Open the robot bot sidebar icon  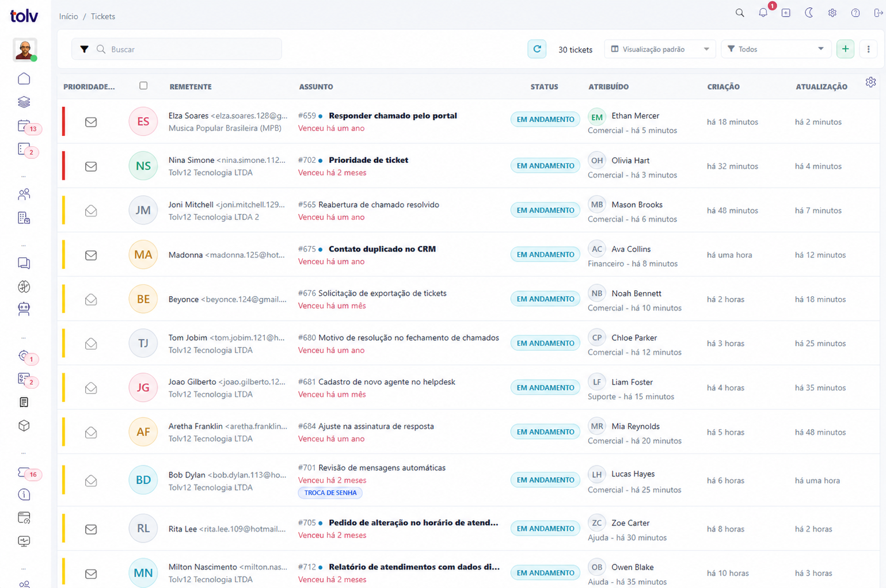(x=24, y=310)
